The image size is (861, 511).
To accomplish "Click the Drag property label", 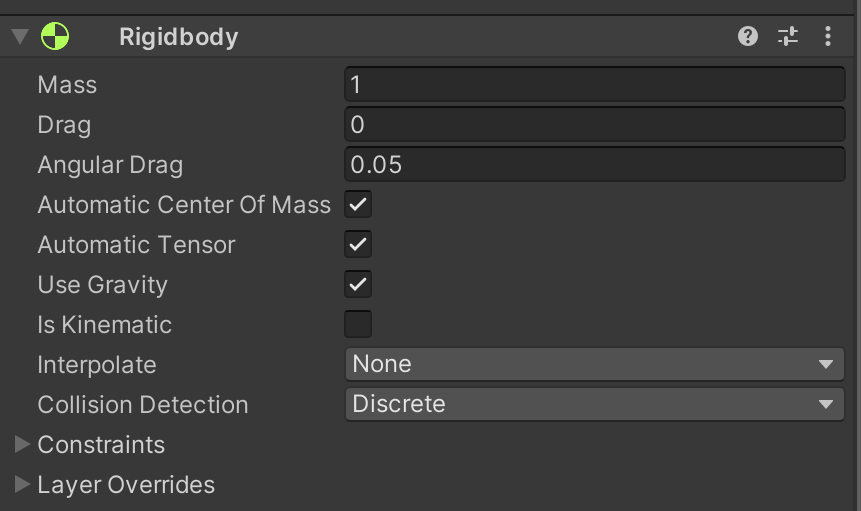I will tap(64, 125).
